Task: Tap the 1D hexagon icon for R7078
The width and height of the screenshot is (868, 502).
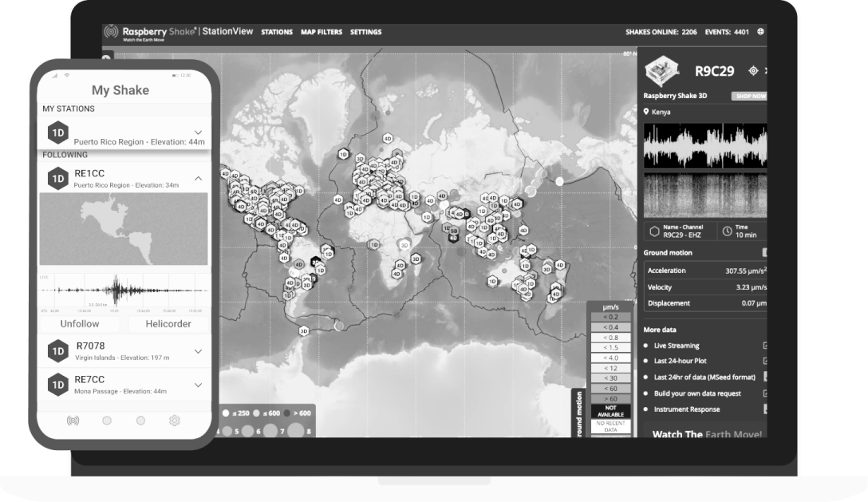Action: tap(58, 351)
